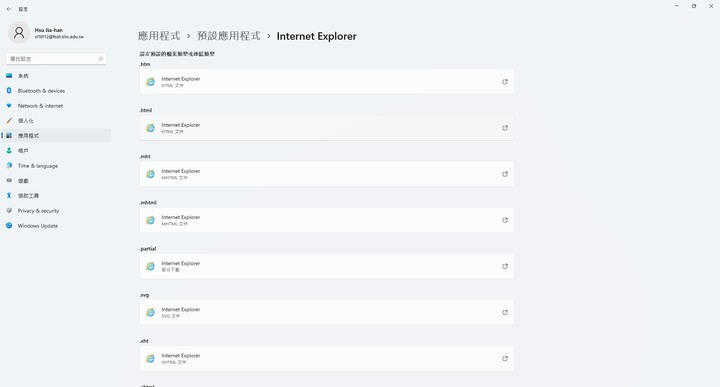Screen dimensions: 720x387
Task: Click the back arrow in the title bar
Action: click(x=9, y=9)
